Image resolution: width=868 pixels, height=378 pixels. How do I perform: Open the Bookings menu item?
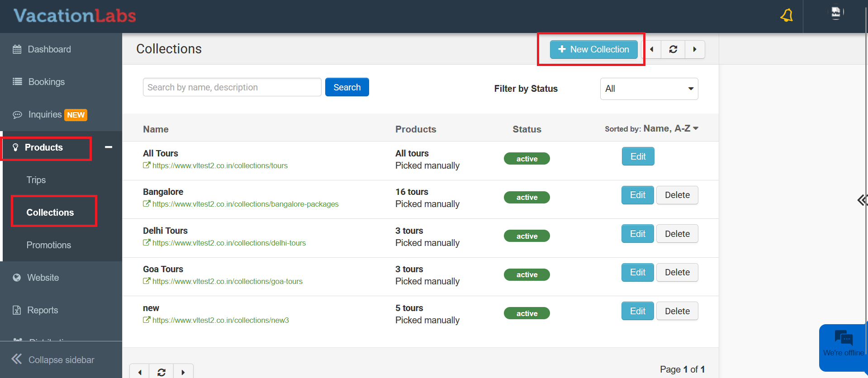coord(46,82)
